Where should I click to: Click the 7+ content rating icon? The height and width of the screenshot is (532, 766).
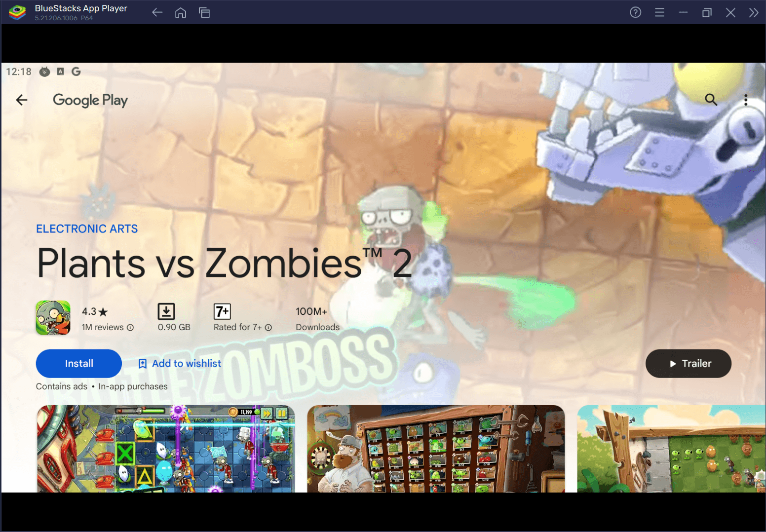point(222,311)
